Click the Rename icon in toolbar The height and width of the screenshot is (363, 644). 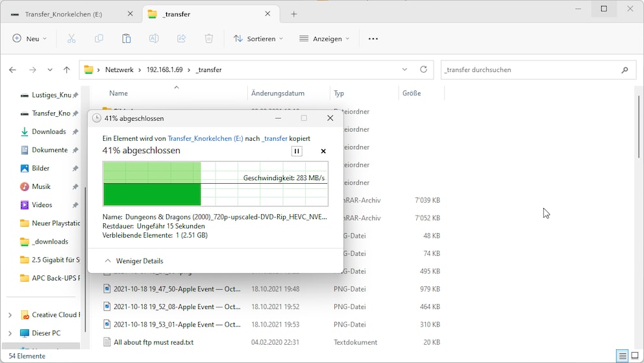(154, 38)
